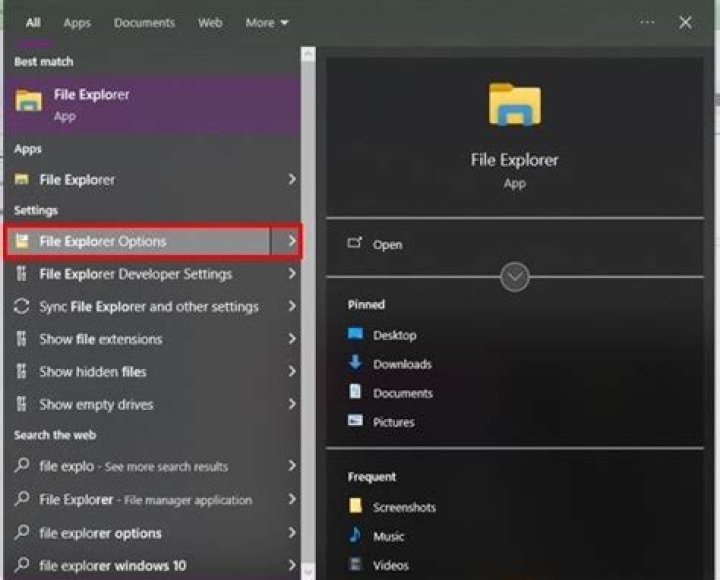Switch to the Apps search tab
Screen dimensions: 720x580
coord(77,23)
